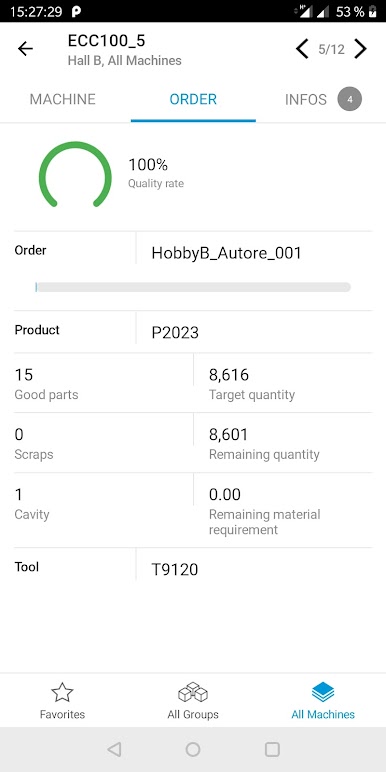The image size is (386, 772).
Task: Tap product value P2023
Action: (x=175, y=333)
